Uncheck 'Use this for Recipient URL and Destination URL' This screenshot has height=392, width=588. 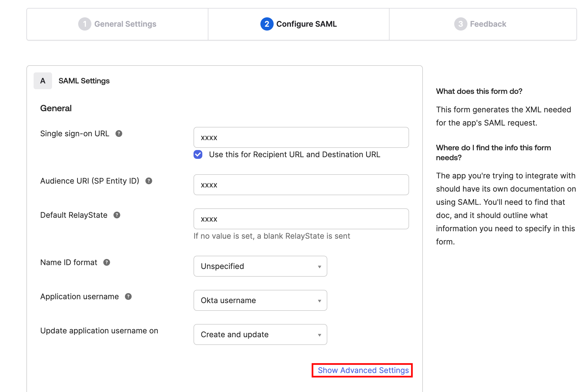[198, 155]
